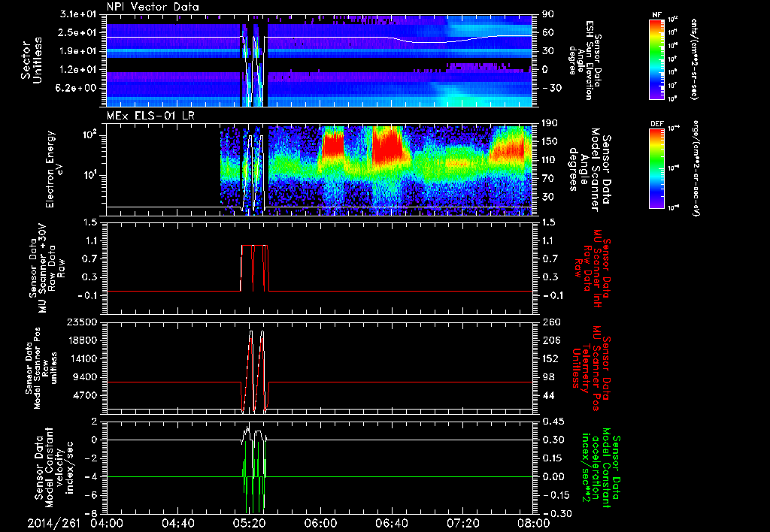Click the "23500" scanner position tick label
Image resolution: width=770 pixels, height=532 pixels.
[81, 322]
